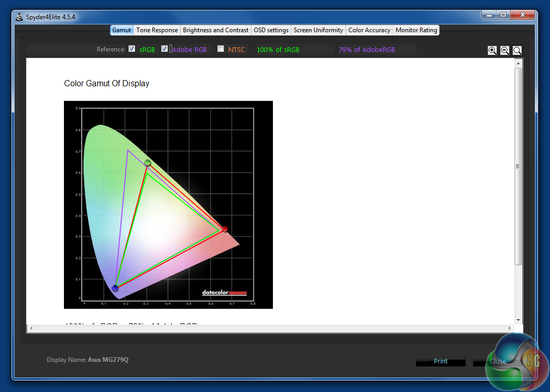This screenshot has width=550, height=392.
Task: Open the Color Accuracy tab
Action: click(x=369, y=30)
